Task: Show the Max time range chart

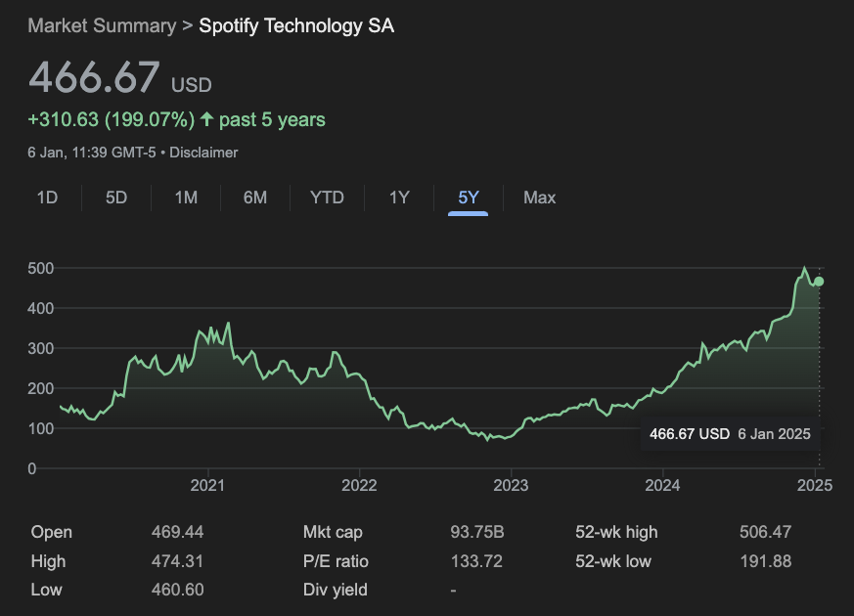Action: pyautogui.click(x=539, y=198)
